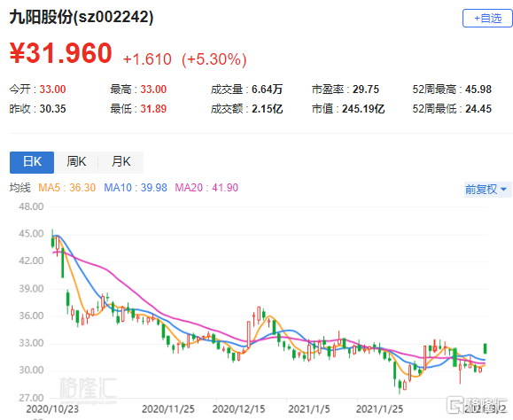Click the first candlestick at chart start
Image resolution: width=513 pixels, height=420 pixels.
pyautogui.click(x=52, y=239)
